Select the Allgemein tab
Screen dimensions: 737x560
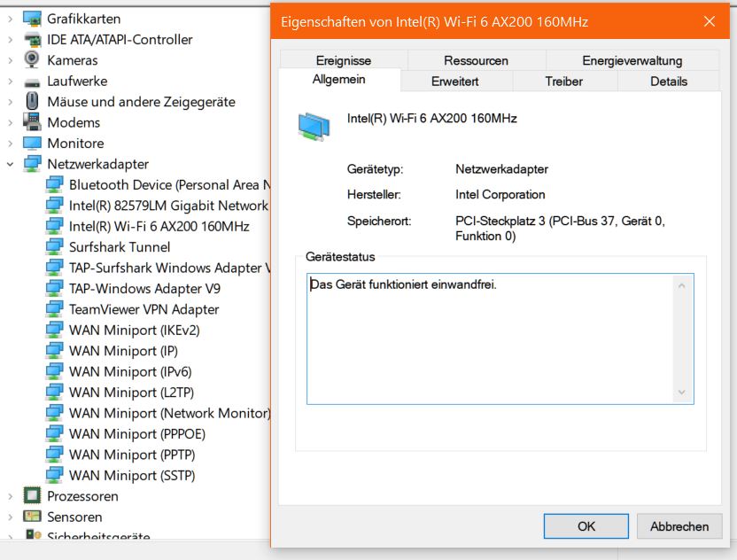(339, 80)
